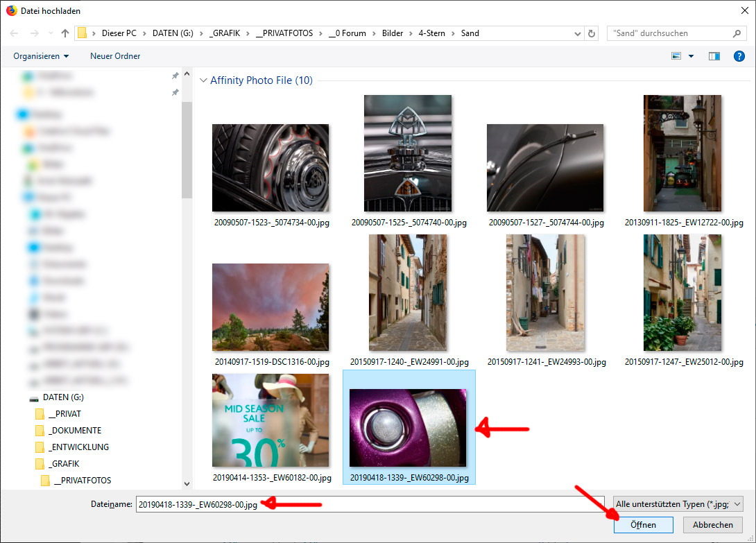This screenshot has height=543, width=756.
Task: Click the folder icon in address bar
Action: click(x=83, y=33)
